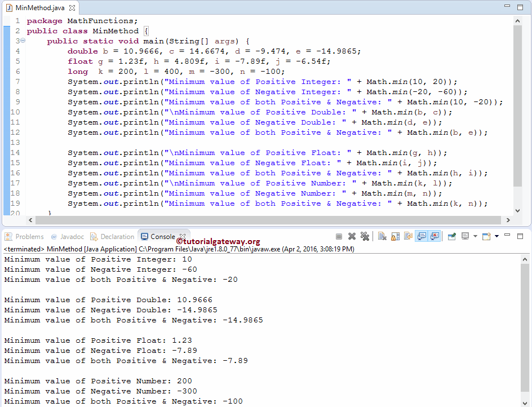
Task: Select the MinMethod.java editor tab
Action: (39, 8)
